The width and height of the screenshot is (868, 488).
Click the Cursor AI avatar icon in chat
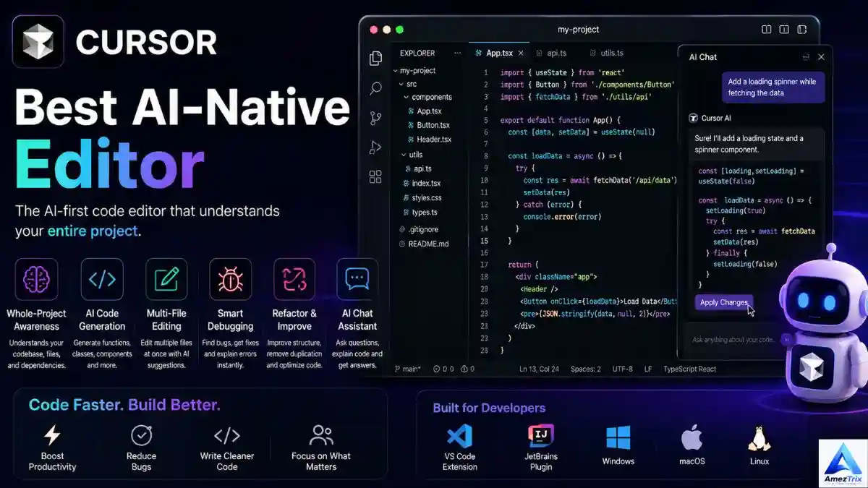tap(693, 118)
